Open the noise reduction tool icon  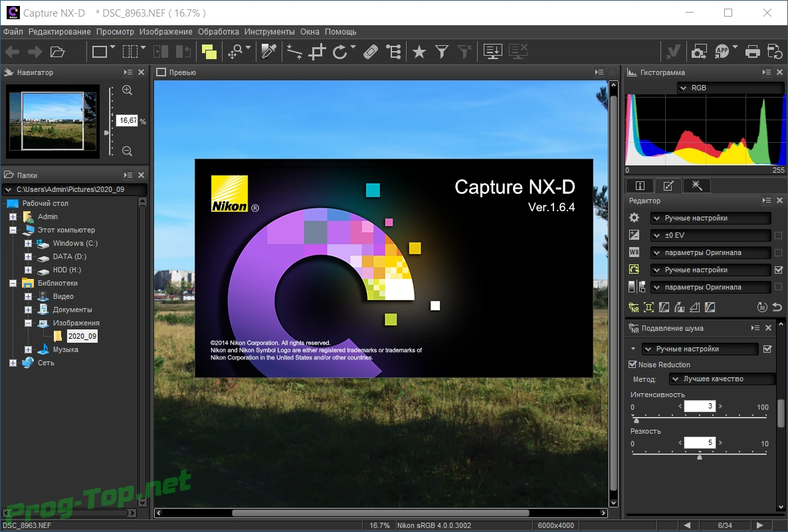click(x=634, y=308)
